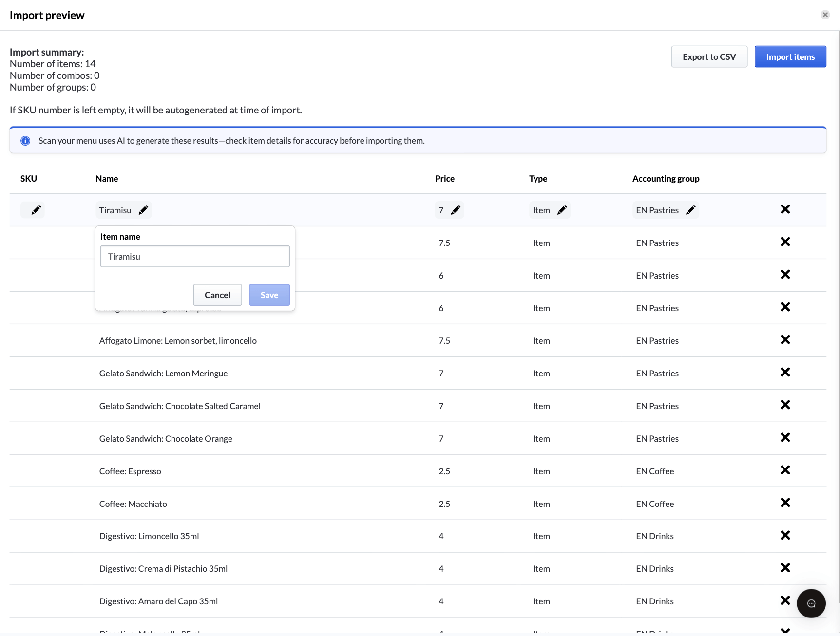Remove Gelato Sandwich: Lemon Meringue item
Image resolution: width=840 pixels, height=636 pixels.
coord(785,373)
